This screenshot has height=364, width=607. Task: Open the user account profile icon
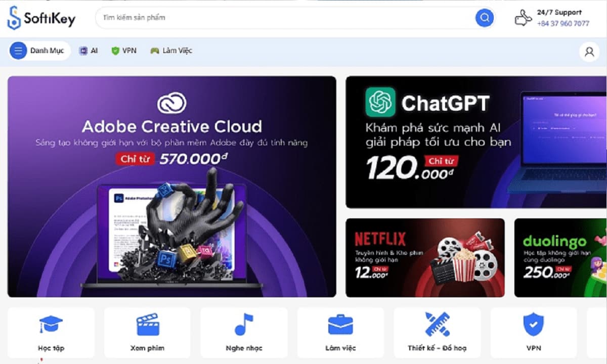(589, 52)
